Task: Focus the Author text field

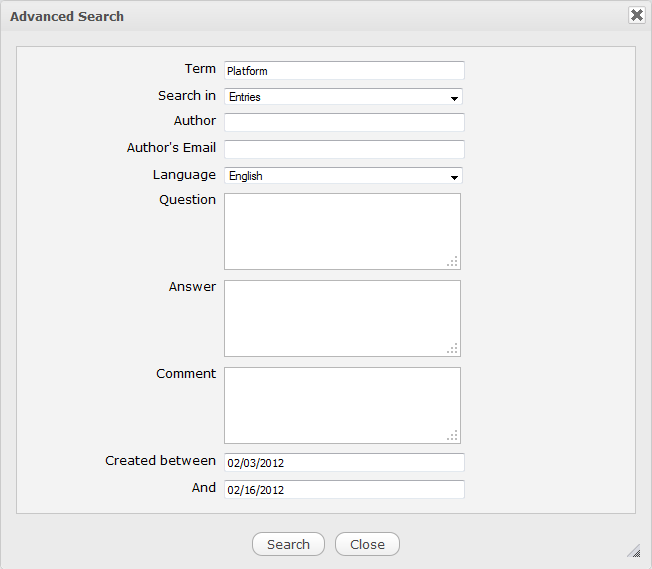Action: tap(344, 123)
